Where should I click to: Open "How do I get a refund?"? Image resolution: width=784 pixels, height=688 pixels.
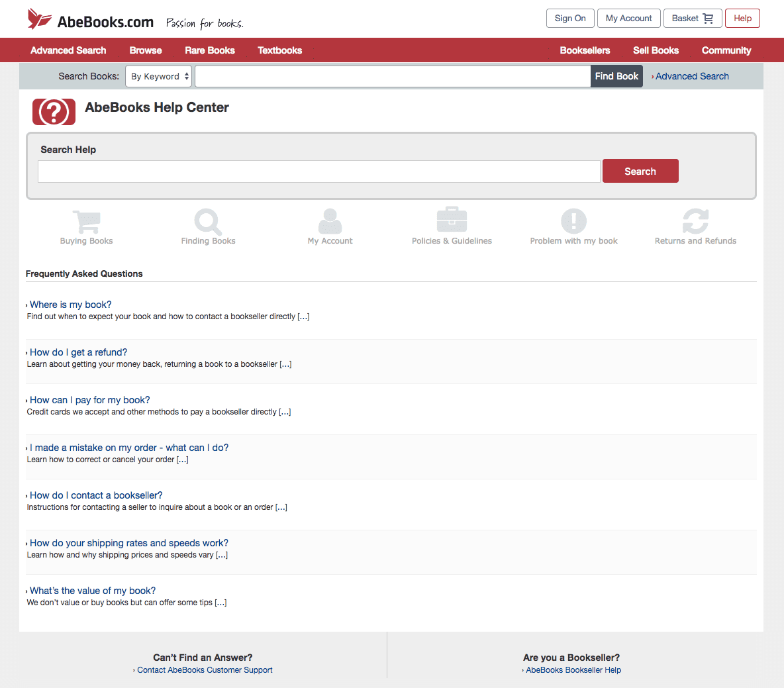coord(79,352)
